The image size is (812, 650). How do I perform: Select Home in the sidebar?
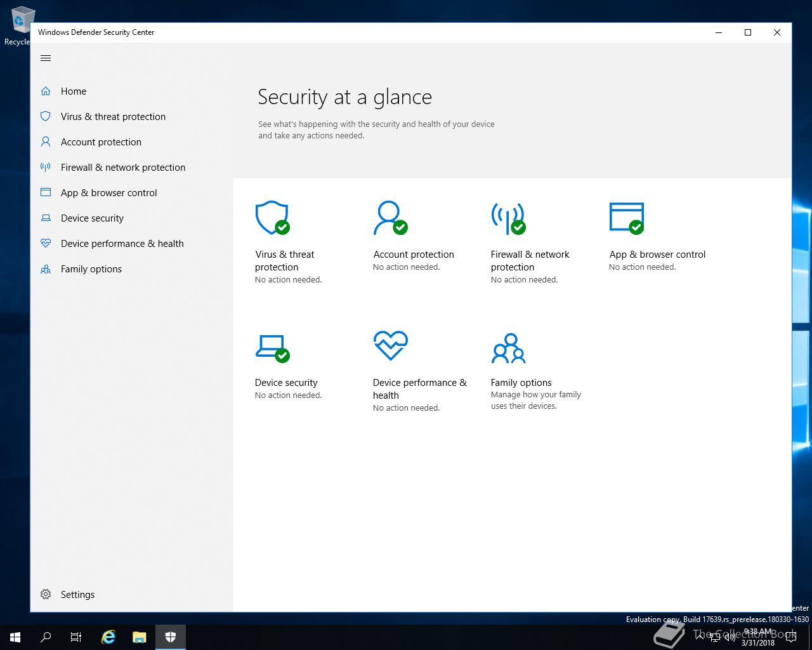coord(74,91)
